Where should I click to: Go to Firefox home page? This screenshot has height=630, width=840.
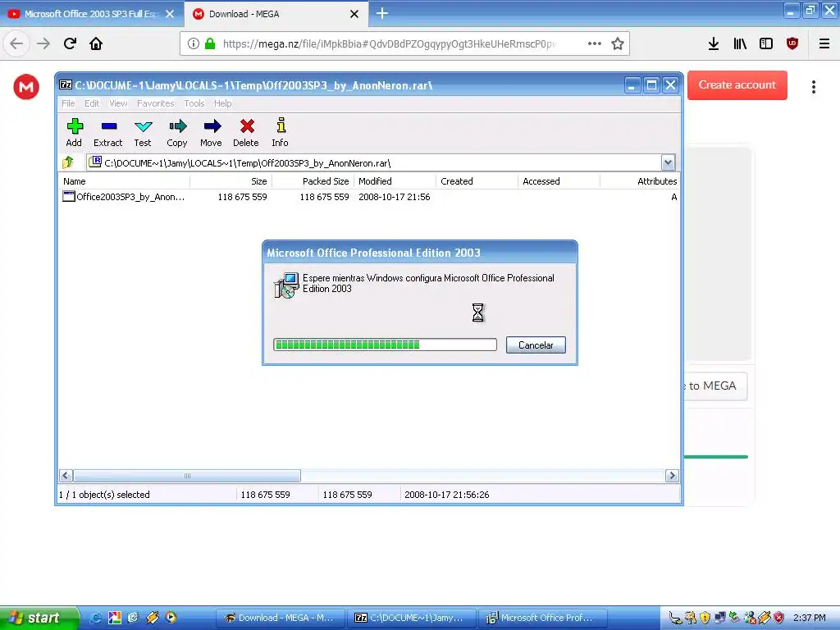96,43
